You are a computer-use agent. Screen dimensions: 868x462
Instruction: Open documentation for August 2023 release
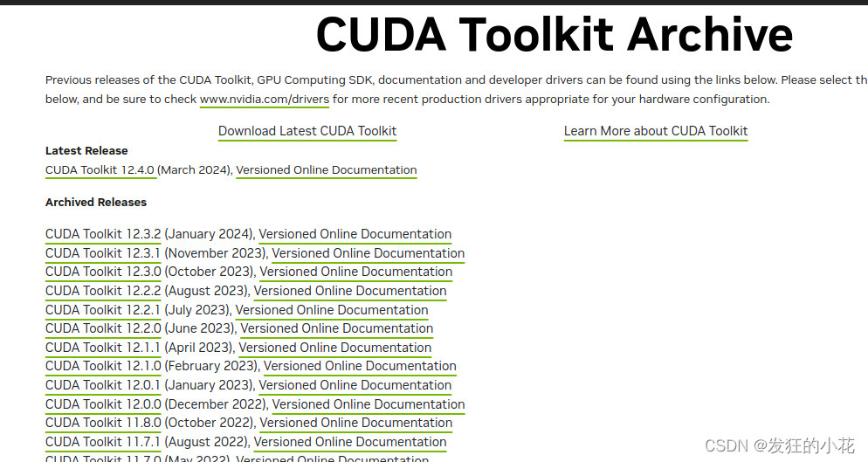coord(350,291)
